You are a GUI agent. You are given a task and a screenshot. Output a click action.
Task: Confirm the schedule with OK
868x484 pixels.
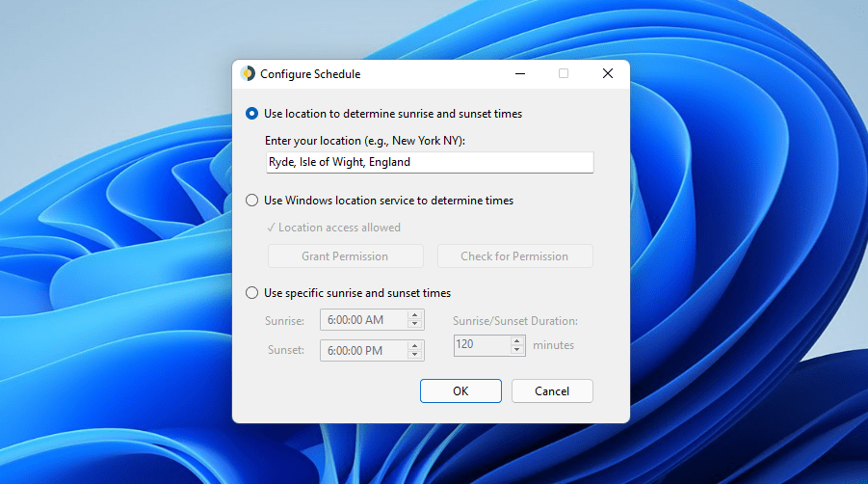point(460,391)
